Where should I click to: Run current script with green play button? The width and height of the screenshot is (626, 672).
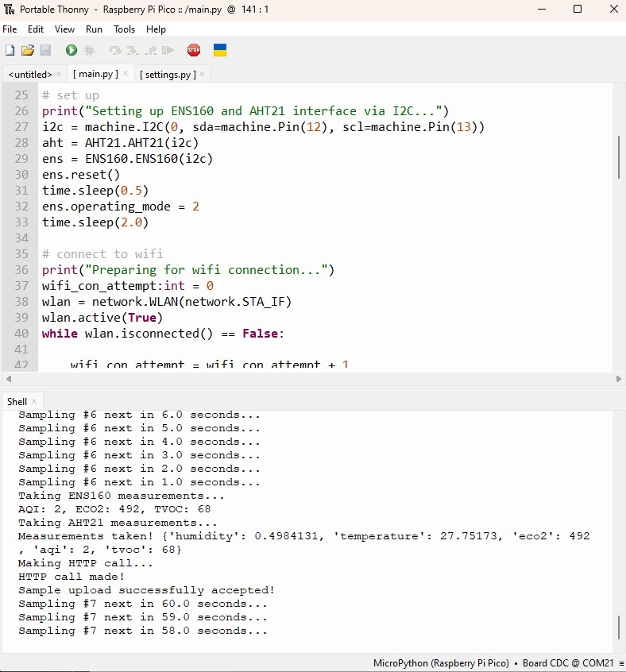tap(71, 50)
